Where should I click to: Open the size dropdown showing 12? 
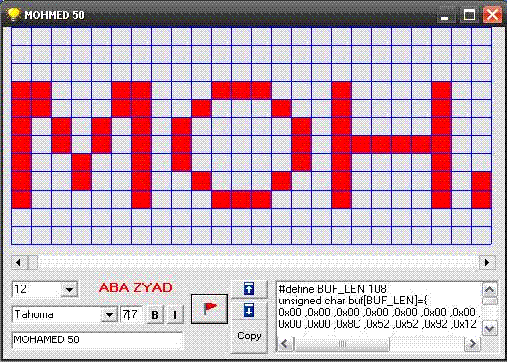[x=69, y=289]
